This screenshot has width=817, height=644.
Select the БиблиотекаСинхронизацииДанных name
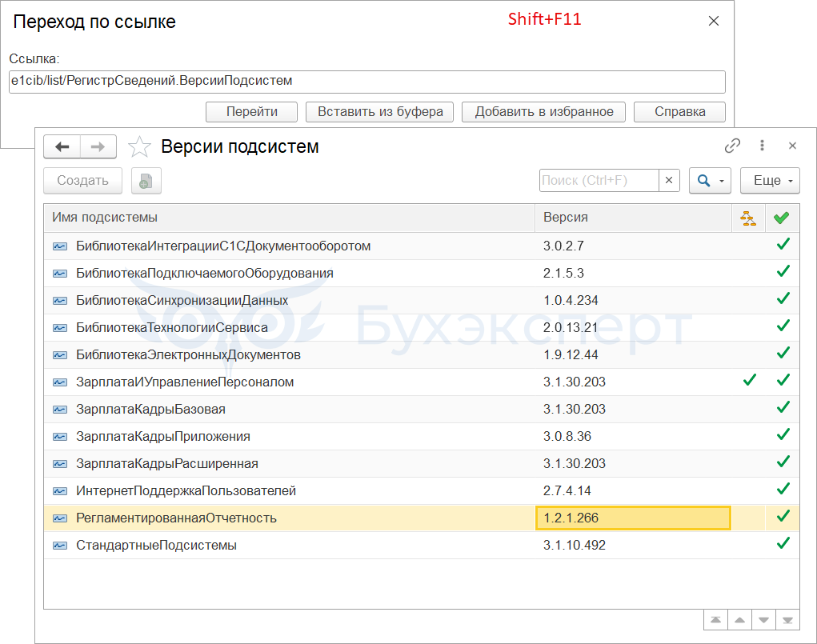(x=182, y=301)
